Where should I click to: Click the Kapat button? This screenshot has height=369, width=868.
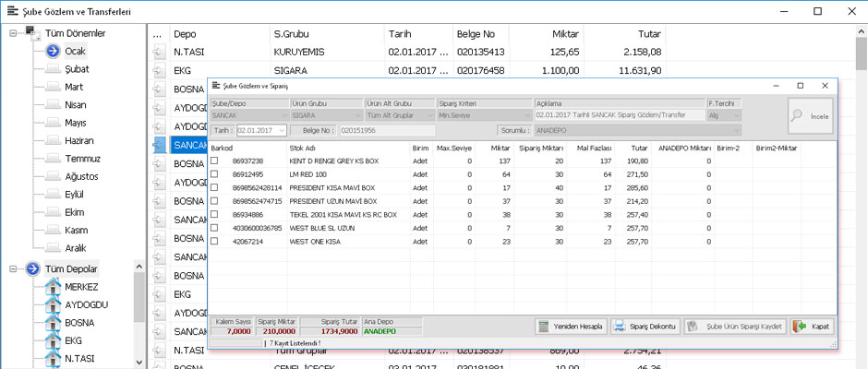[812, 327]
